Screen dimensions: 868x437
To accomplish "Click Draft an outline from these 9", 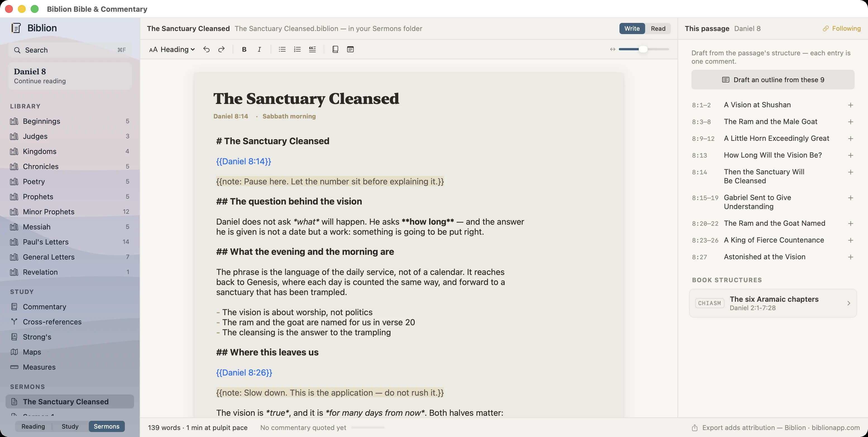I will [x=773, y=80].
